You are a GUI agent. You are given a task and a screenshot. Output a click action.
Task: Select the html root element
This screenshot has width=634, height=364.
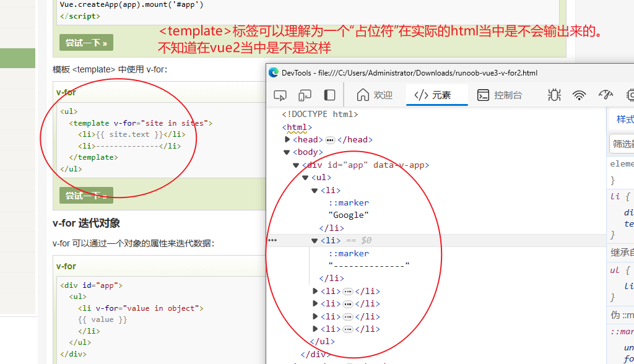click(x=297, y=128)
